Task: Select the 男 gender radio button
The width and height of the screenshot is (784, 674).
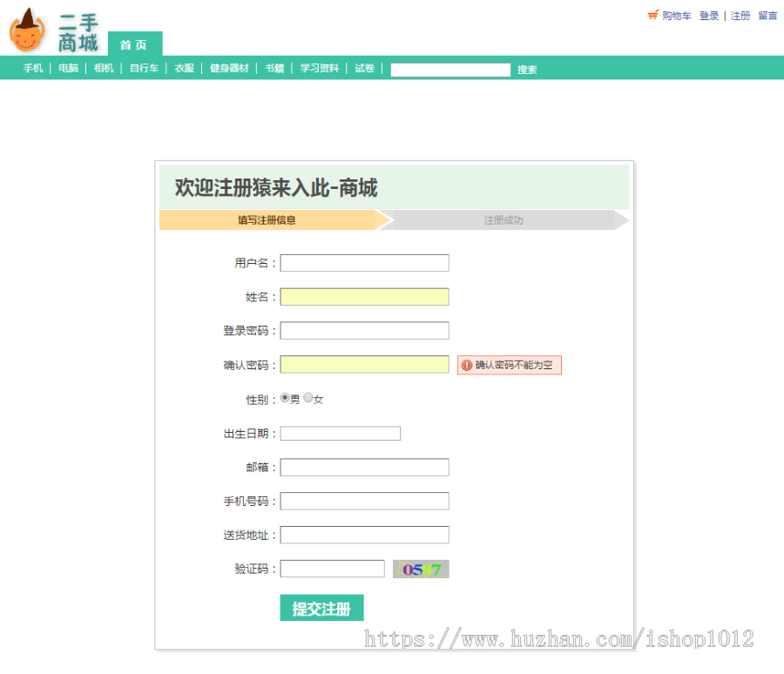Action: (x=286, y=397)
